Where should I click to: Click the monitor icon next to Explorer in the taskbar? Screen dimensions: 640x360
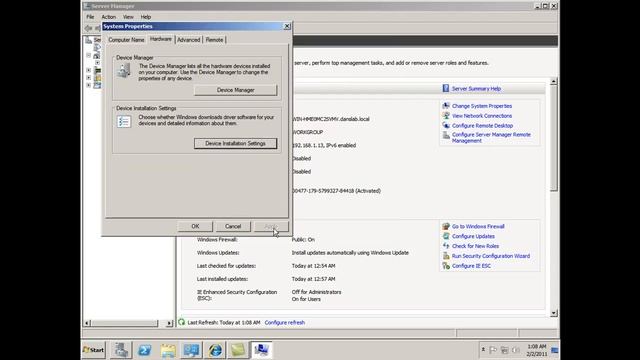point(191,350)
